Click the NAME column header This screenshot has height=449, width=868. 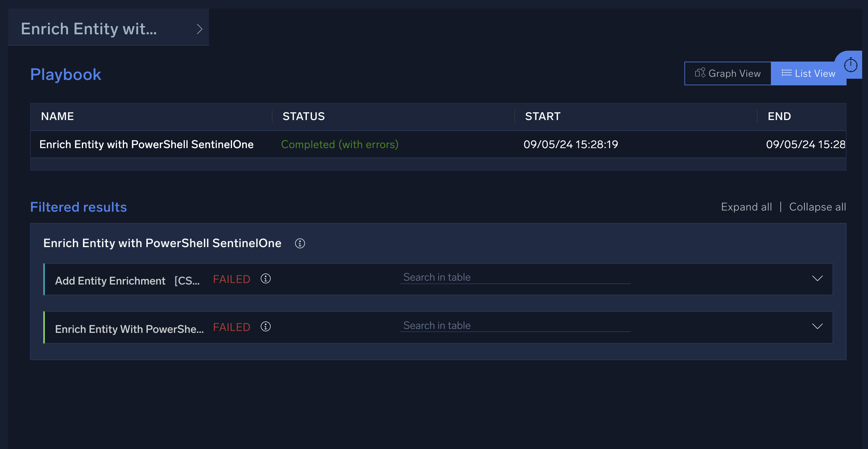(x=57, y=116)
